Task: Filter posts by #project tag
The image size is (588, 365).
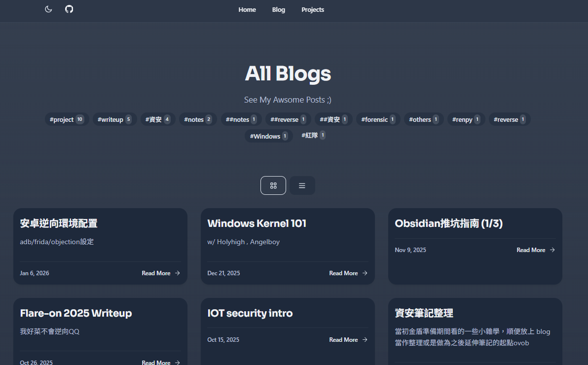Action: tap(67, 119)
